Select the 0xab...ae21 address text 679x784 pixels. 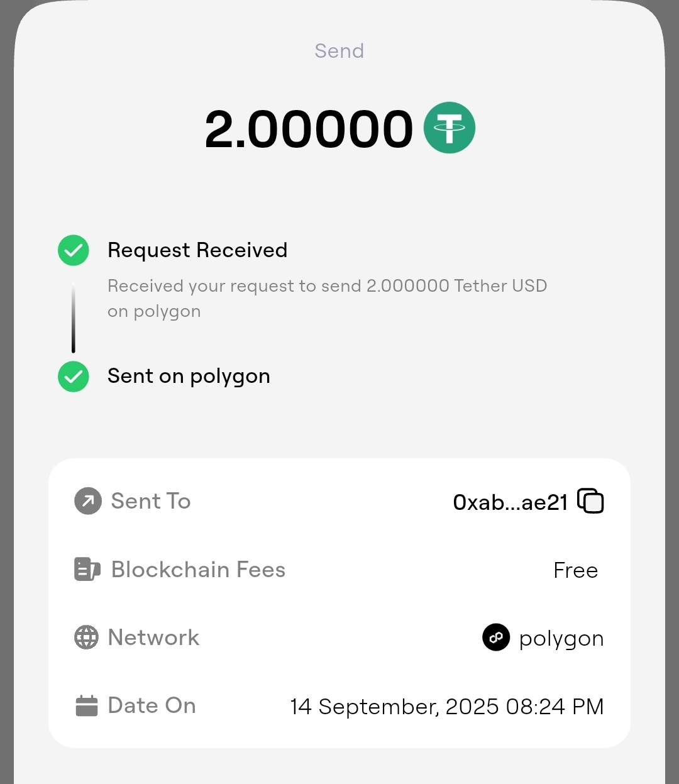coord(510,502)
